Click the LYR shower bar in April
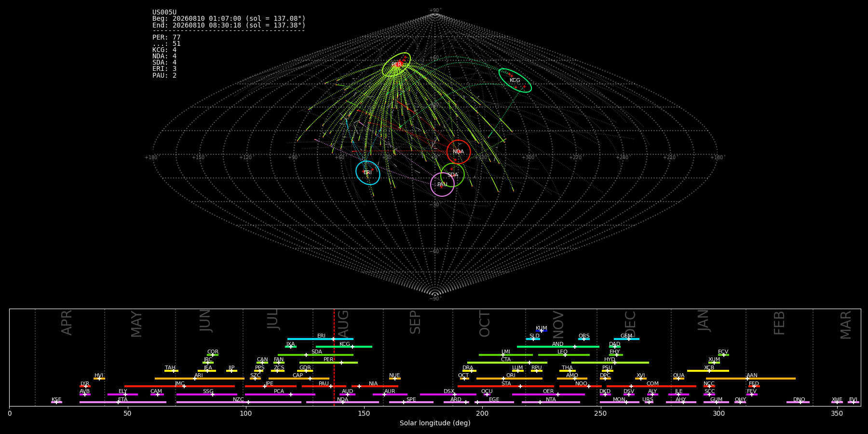Viewport: 868px width, 434px height. pos(85,386)
